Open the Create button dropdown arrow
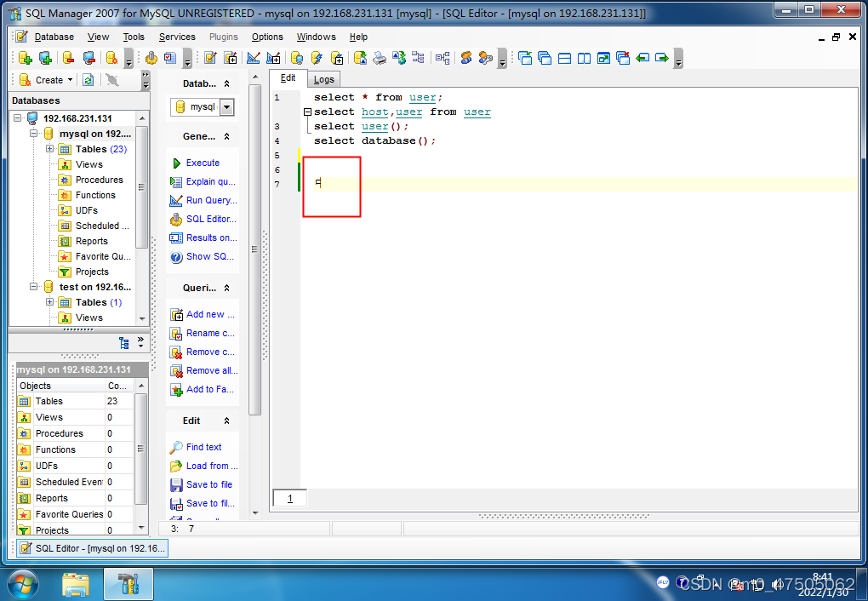This screenshot has width=868, height=601. coord(71,80)
